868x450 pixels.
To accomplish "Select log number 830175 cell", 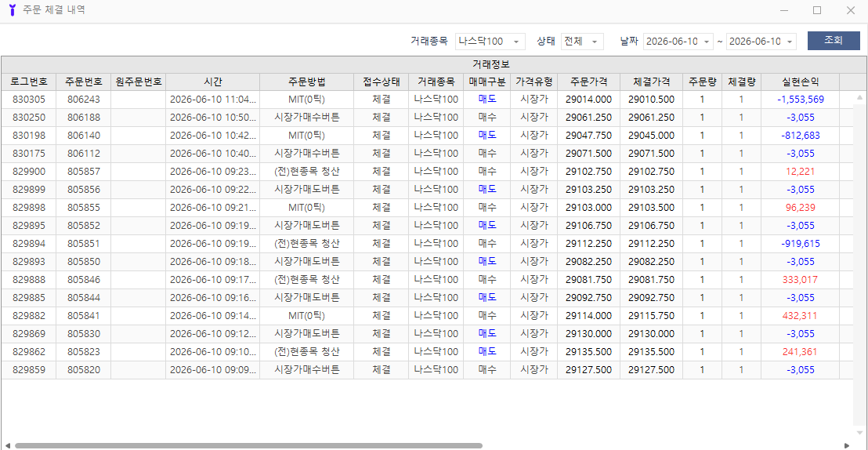I will [x=28, y=154].
